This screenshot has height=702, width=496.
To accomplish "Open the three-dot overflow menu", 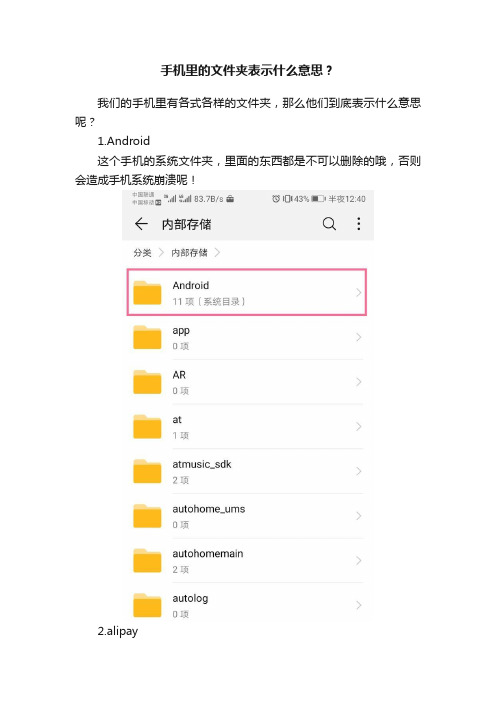I will (359, 224).
